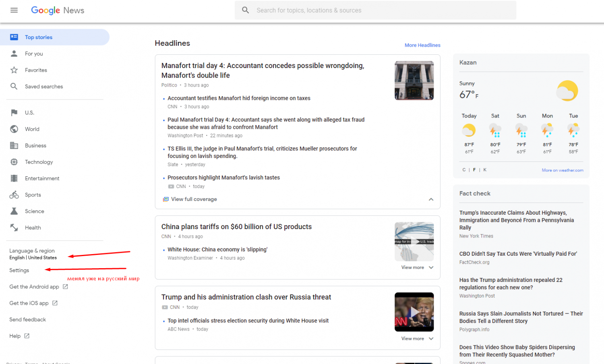Click Saturday's thunderstorm forecast icon

pyautogui.click(x=495, y=130)
